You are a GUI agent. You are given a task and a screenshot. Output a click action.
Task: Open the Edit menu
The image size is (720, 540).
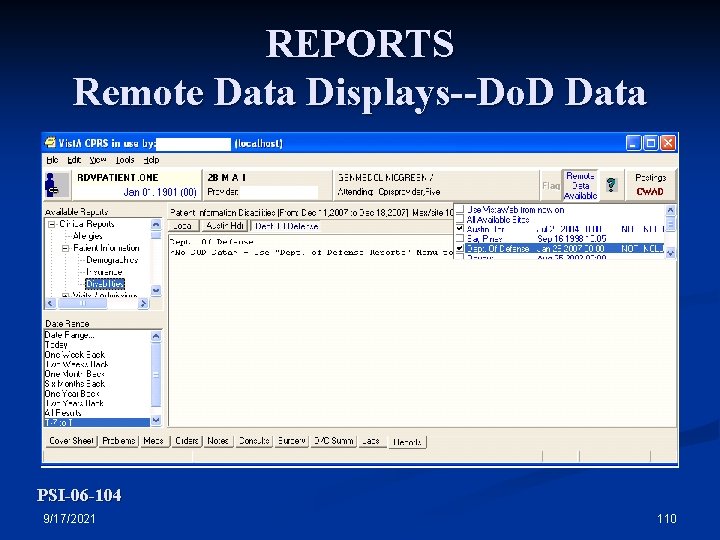[73, 160]
